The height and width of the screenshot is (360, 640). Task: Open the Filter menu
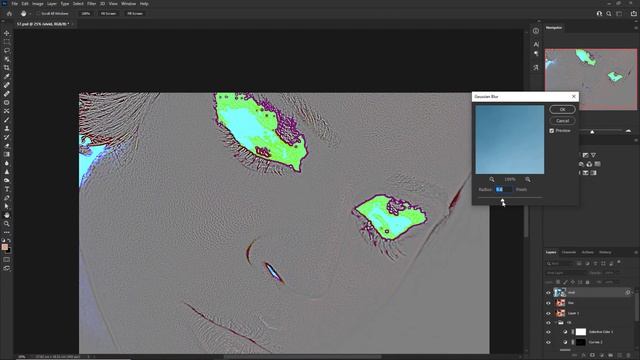(x=91, y=4)
